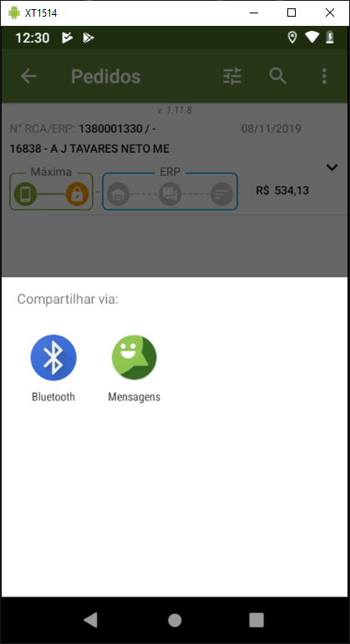Click the ERP list lines status icon
Image resolution: width=350 pixels, height=644 pixels.
point(222,194)
